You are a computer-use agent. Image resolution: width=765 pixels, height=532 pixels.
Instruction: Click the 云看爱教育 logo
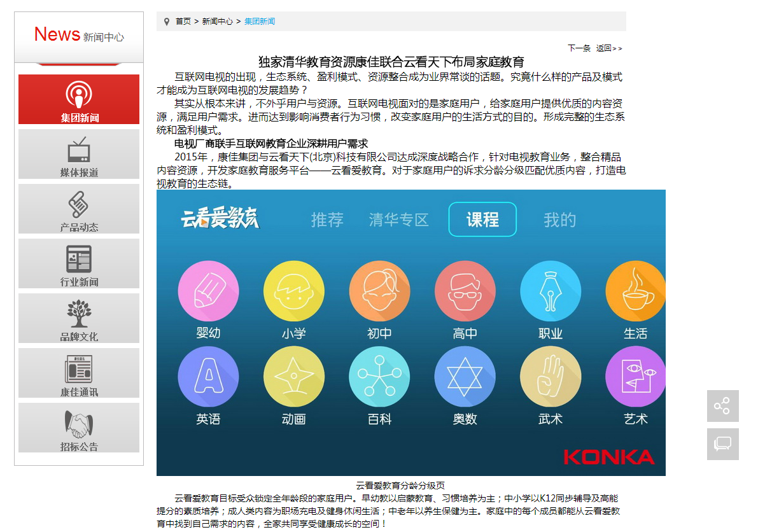(x=220, y=218)
